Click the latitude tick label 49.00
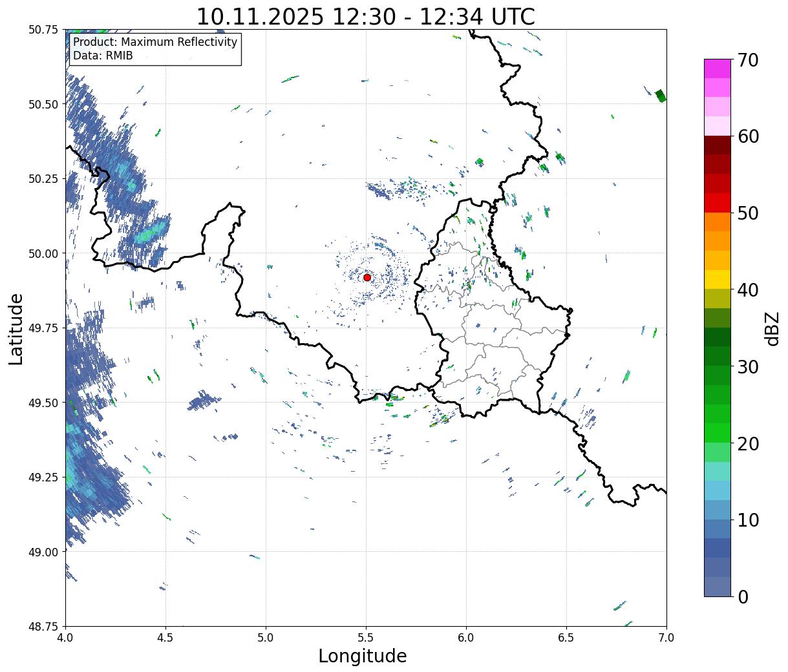 coord(44,552)
